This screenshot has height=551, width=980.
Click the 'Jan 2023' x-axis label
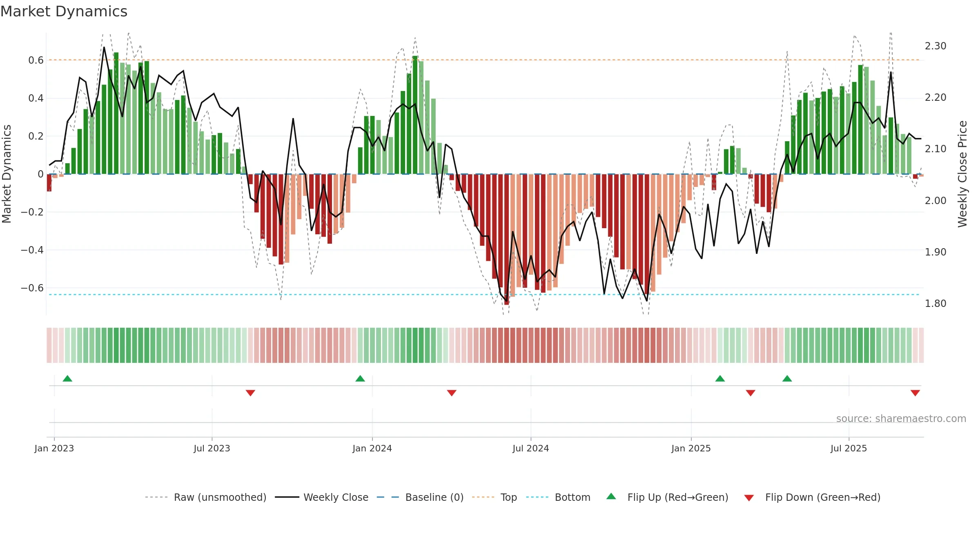pos(54,448)
